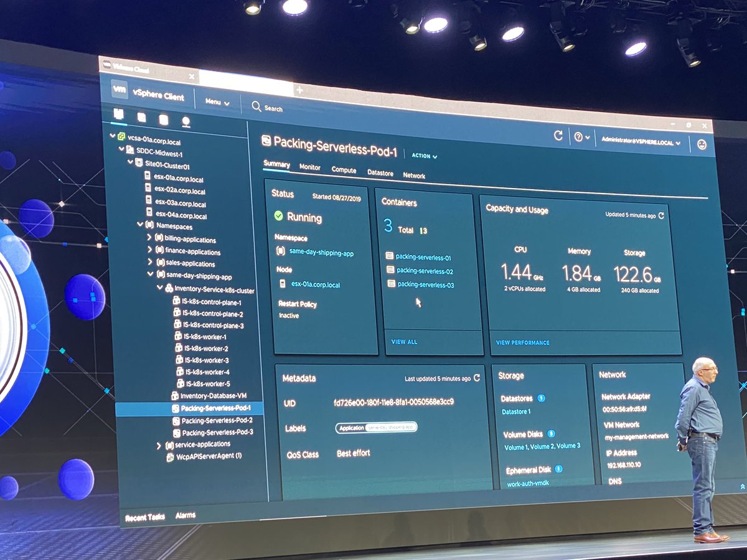Click the packing-serverless-01 container icon
Image resolution: width=747 pixels, height=560 pixels.
pos(390,256)
